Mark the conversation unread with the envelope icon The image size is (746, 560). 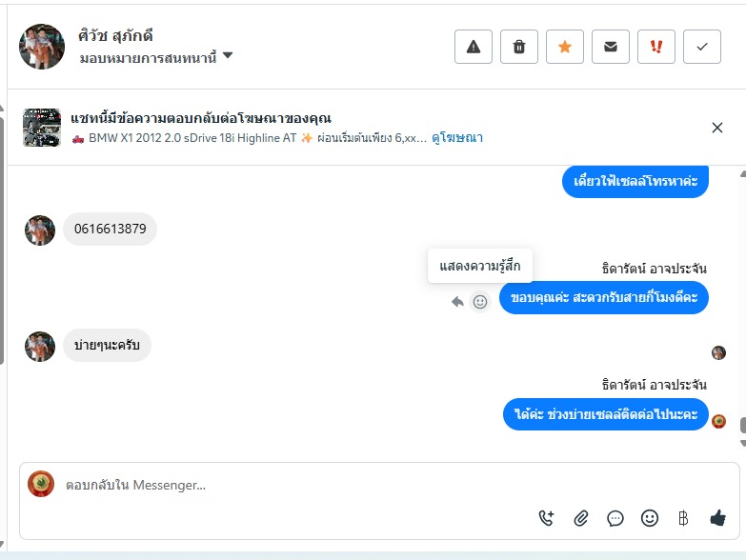[611, 47]
